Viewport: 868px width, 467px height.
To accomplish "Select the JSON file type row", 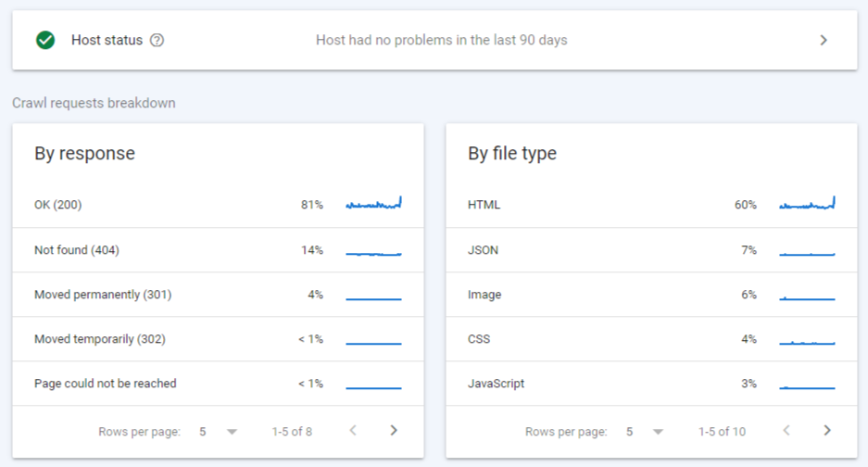I will point(484,250).
